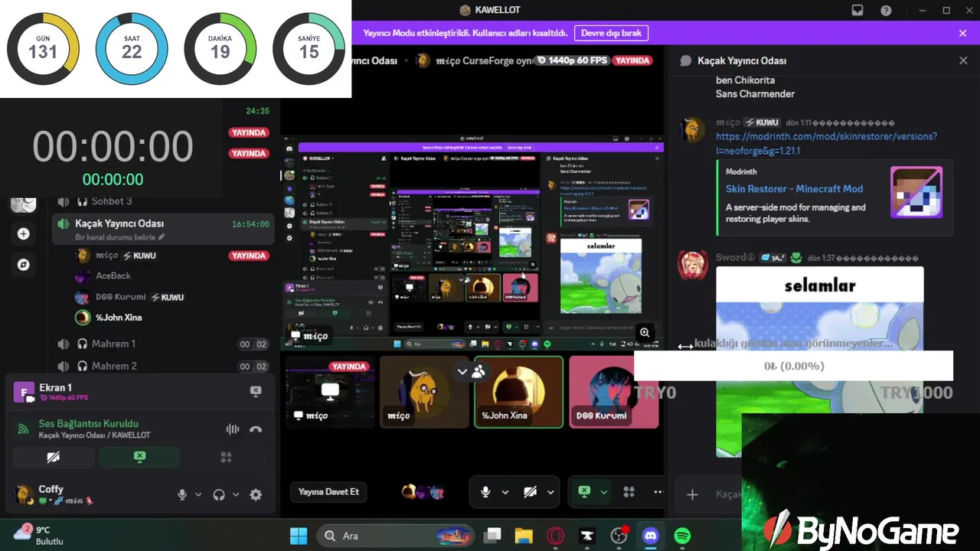Click taskbar search box 'Ara'
This screenshot has height=551, width=980.
click(x=397, y=536)
